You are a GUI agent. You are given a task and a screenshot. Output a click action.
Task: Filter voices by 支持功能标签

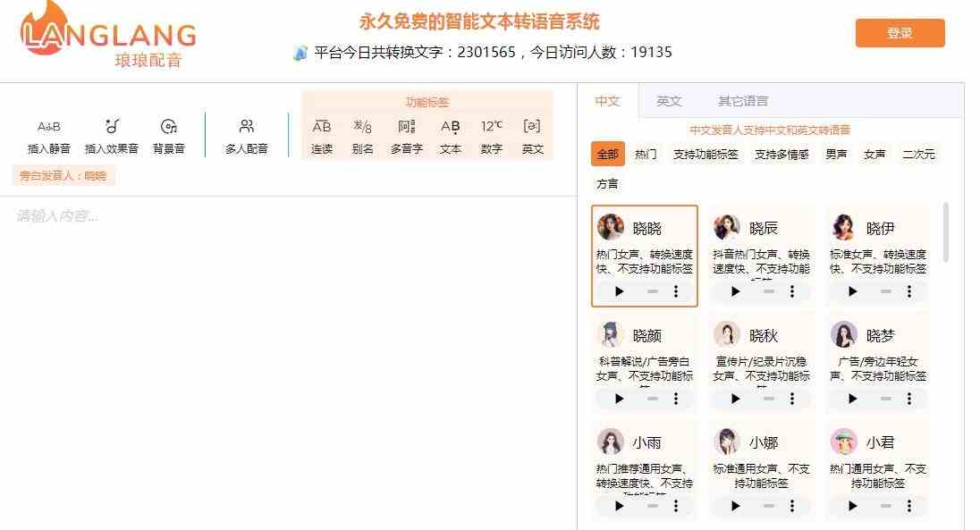pyautogui.click(x=705, y=154)
